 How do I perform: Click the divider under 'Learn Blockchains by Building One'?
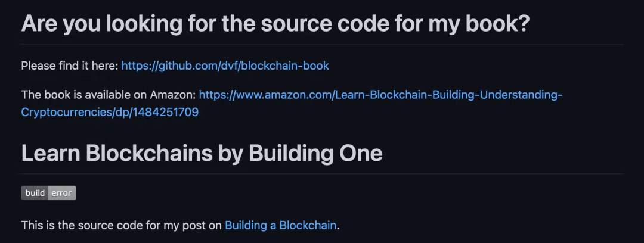[322, 173]
